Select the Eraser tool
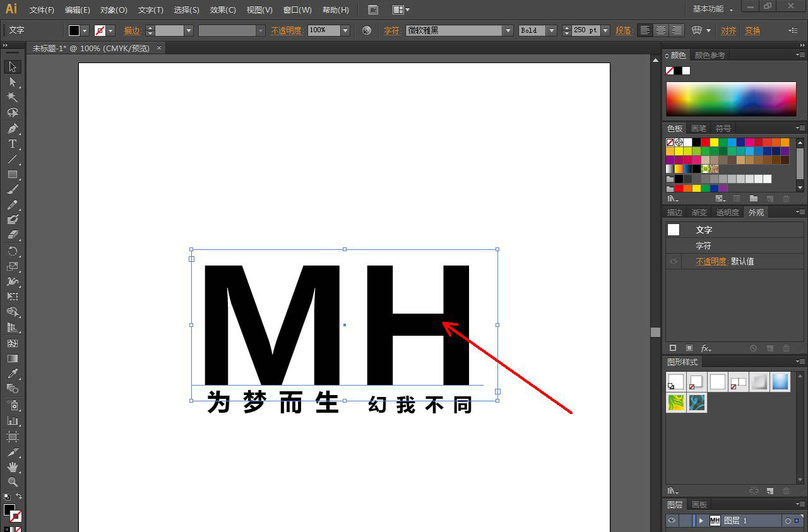 click(13, 235)
